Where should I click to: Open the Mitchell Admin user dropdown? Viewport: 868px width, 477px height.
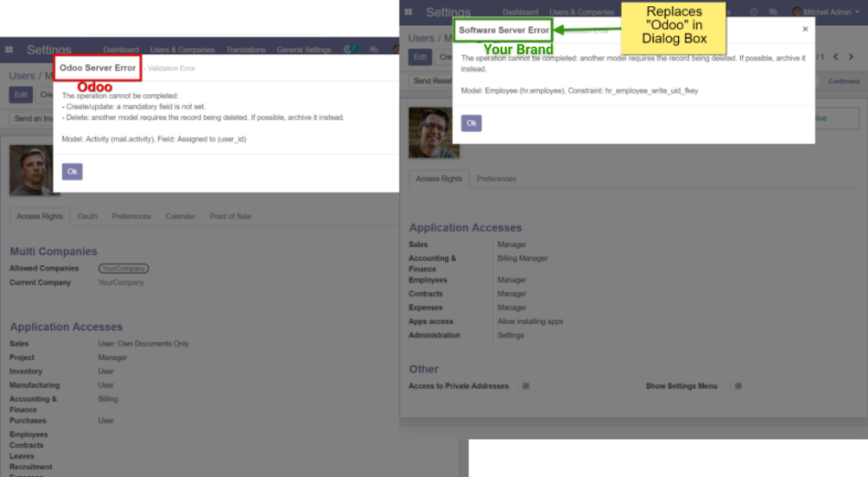tap(826, 13)
